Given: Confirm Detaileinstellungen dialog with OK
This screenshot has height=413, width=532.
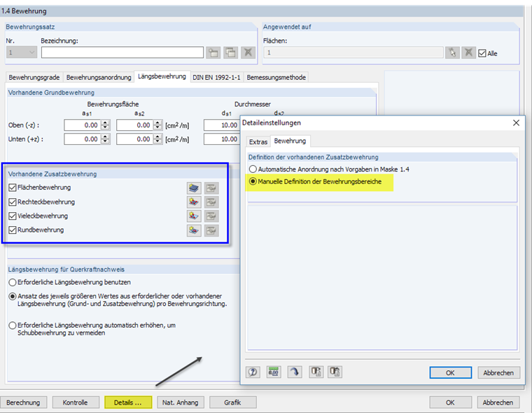Looking at the screenshot, I should pos(450,372).
